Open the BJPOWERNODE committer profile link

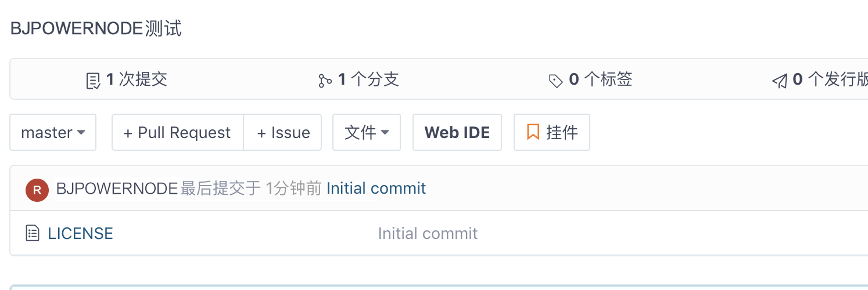pyautogui.click(x=117, y=188)
